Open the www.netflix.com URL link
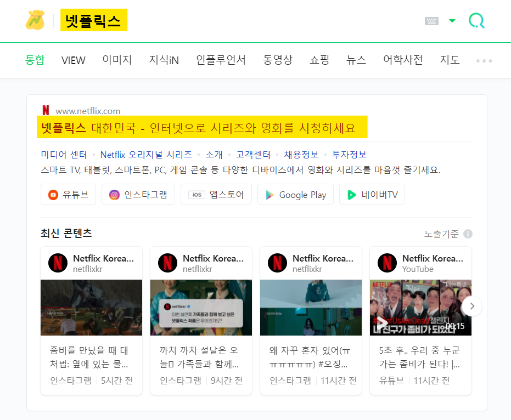 [x=88, y=111]
